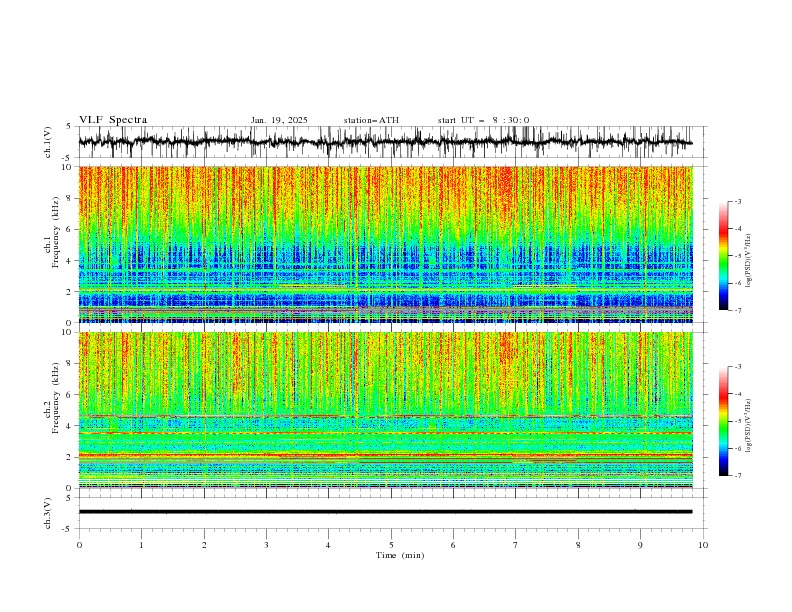Click the upper 'log(PSD)(V²/Hz)' colorbar label

(749, 261)
